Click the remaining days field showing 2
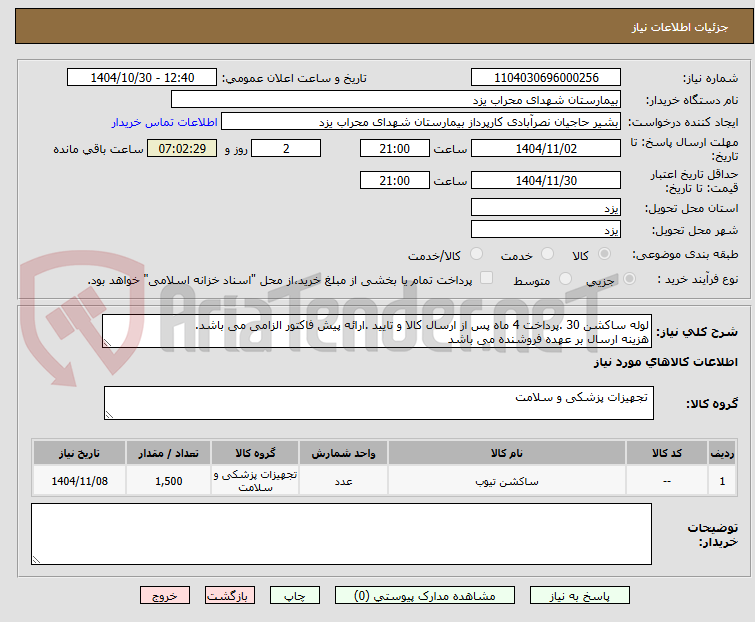The height and width of the screenshot is (622, 755). pyautogui.click(x=286, y=148)
